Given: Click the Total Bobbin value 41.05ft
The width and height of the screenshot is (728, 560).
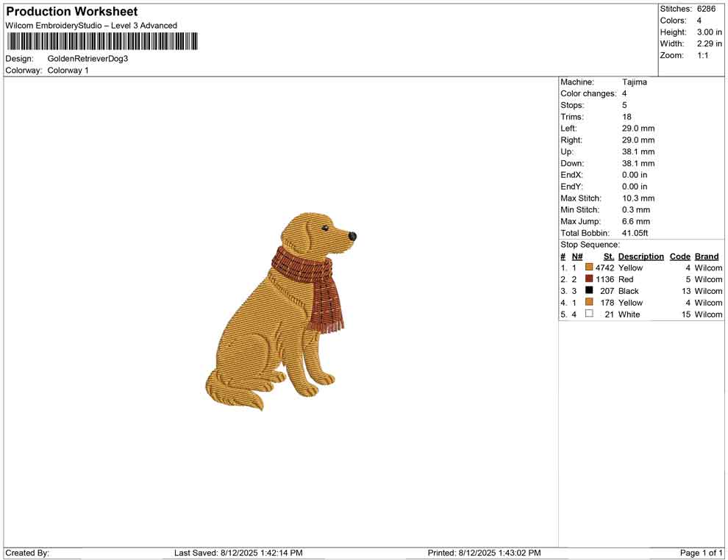Looking at the screenshot, I should coord(635,233).
